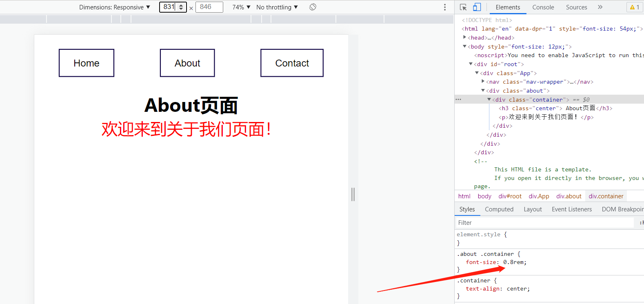
Task: Select div.App in the breadcrumb bar
Action: coord(539,196)
